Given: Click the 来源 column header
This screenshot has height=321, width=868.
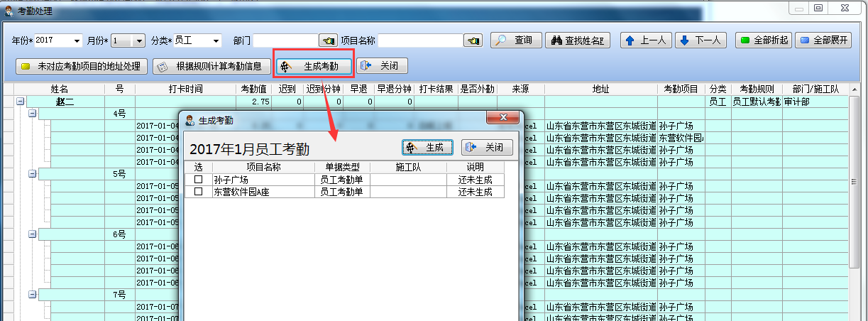Looking at the screenshot, I should (x=521, y=89).
